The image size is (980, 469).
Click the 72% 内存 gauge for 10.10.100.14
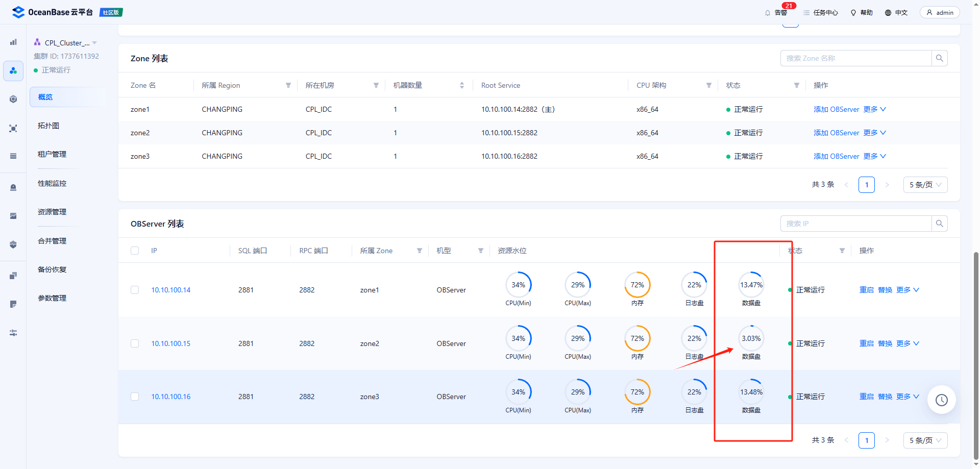pos(638,285)
